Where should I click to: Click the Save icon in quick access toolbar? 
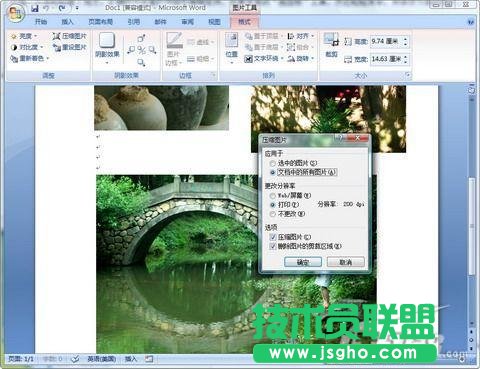(35, 8)
